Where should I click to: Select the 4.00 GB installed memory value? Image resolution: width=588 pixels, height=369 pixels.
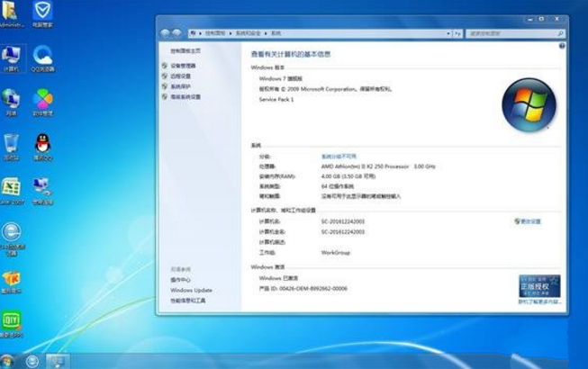click(348, 176)
